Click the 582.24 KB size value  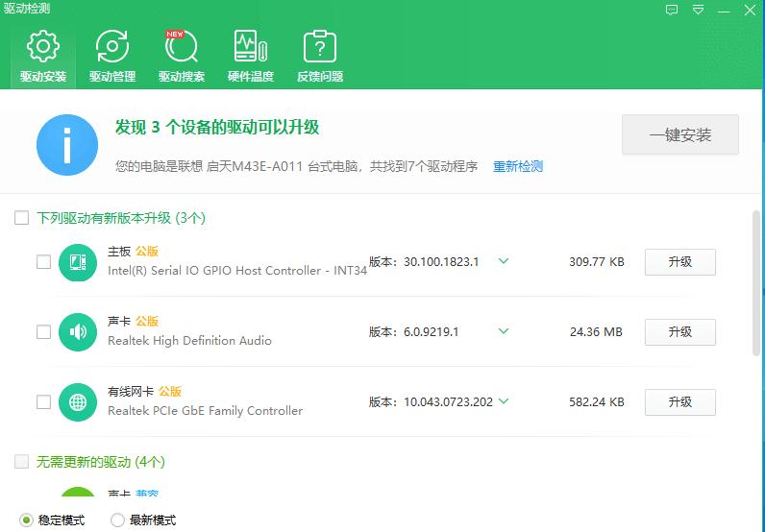pyautogui.click(x=596, y=402)
